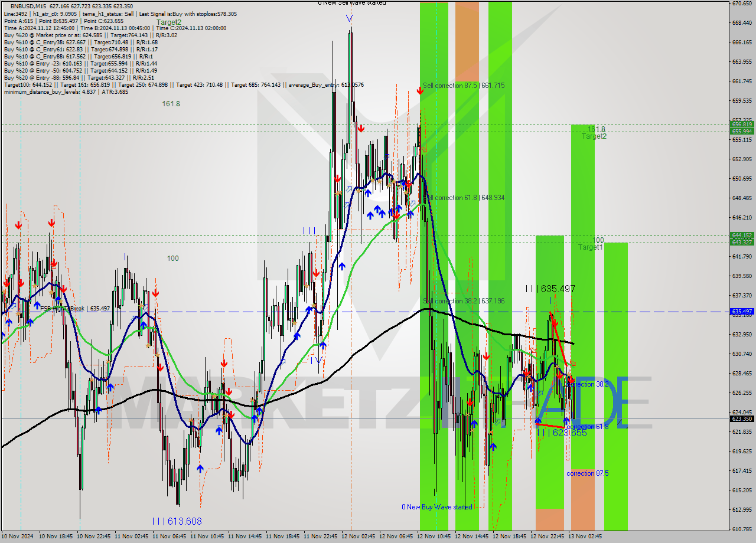
Task: Click the 'correction 87.5' blue label
Action: pyautogui.click(x=588, y=473)
